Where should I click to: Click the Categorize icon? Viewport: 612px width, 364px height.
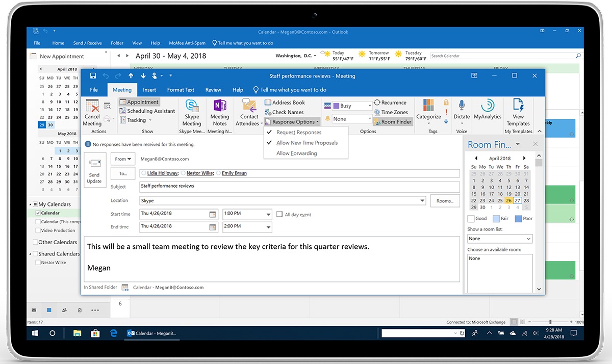pyautogui.click(x=428, y=106)
